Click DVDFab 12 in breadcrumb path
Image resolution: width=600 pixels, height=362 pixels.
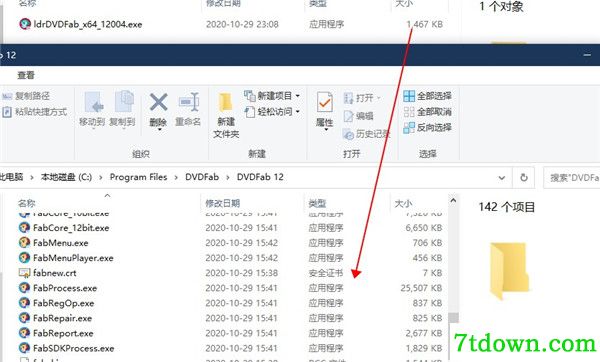260,177
